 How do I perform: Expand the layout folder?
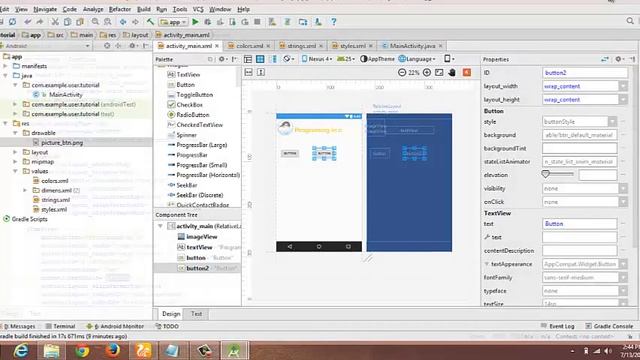16,152
